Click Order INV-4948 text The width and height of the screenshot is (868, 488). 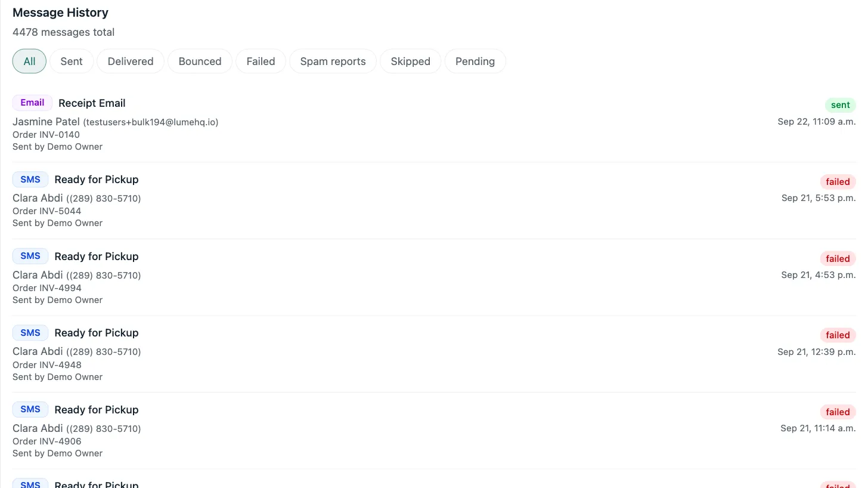[46, 365]
